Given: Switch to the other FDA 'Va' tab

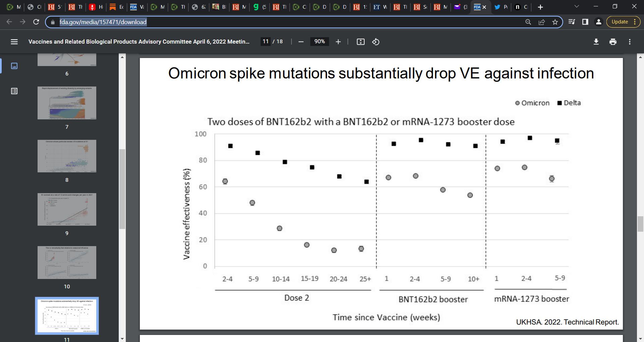Looking at the screenshot, I should click(x=137, y=7).
